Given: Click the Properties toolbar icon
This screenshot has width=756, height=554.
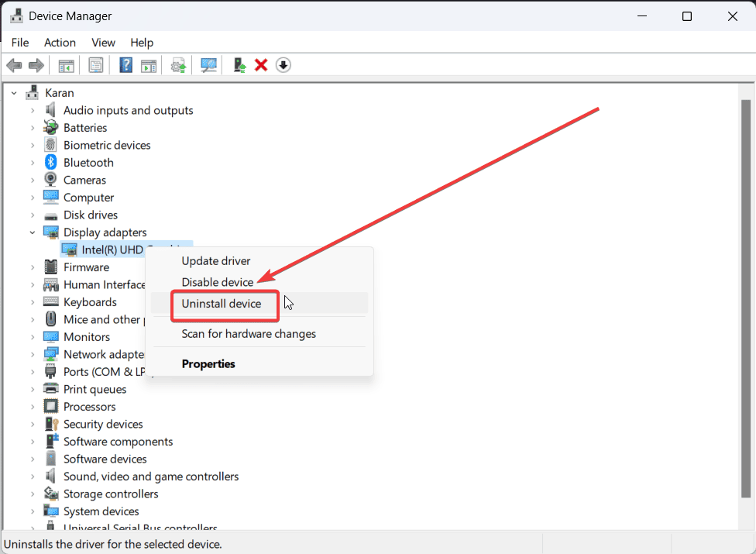Looking at the screenshot, I should [96, 64].
